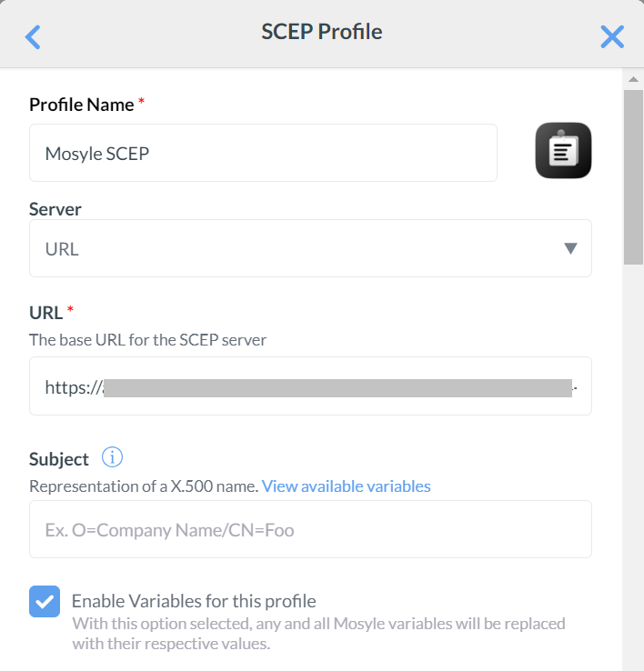This screenshot has width=644, height=671.
Task: Click into the SCEP server URL field
Action: pos(309,386)
